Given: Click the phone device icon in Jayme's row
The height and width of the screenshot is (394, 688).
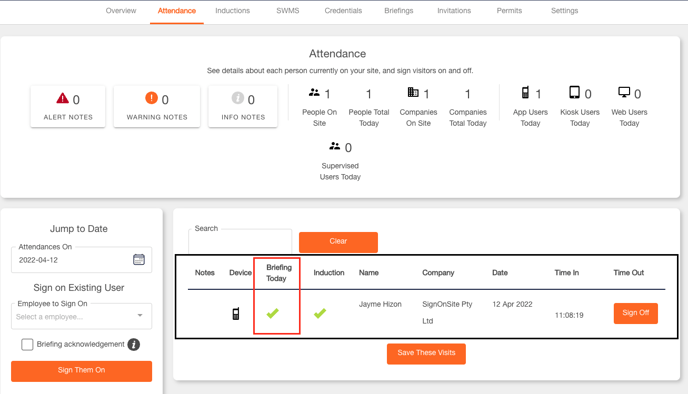Looking at the screenshot, I should click(x=236, y=314).
